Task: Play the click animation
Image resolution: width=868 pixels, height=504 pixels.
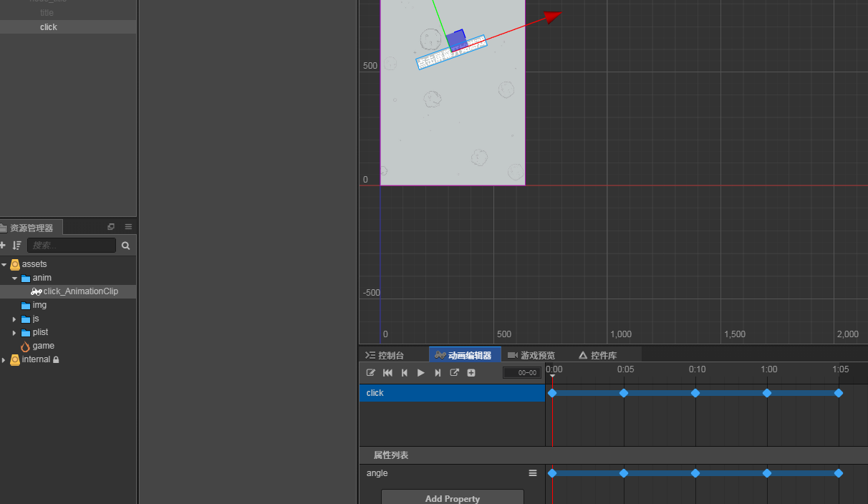Action: point(421,373)
